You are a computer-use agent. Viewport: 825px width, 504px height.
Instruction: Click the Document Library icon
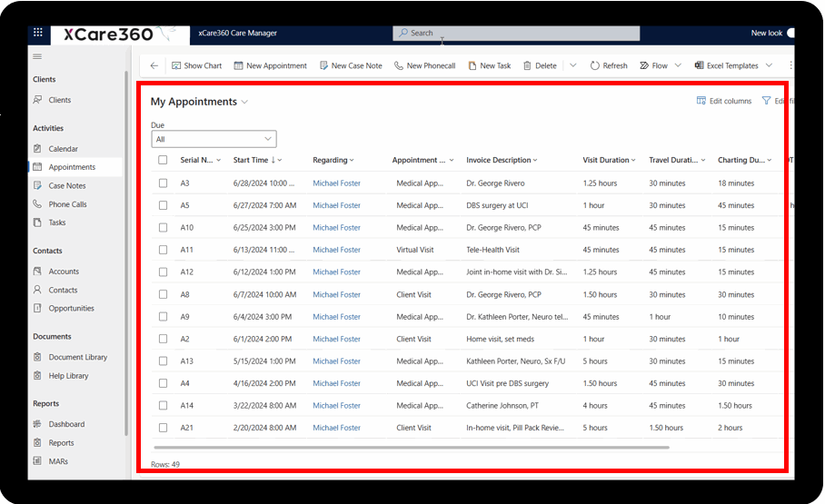click(x=37, y=357)
